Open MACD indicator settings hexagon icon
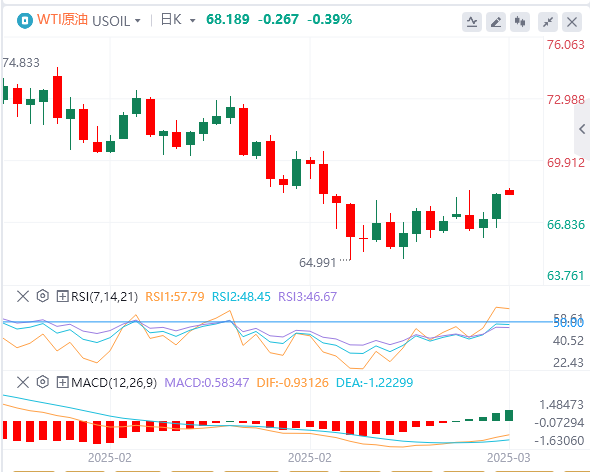This screenshot has height=472, width=590. (43, 382)
